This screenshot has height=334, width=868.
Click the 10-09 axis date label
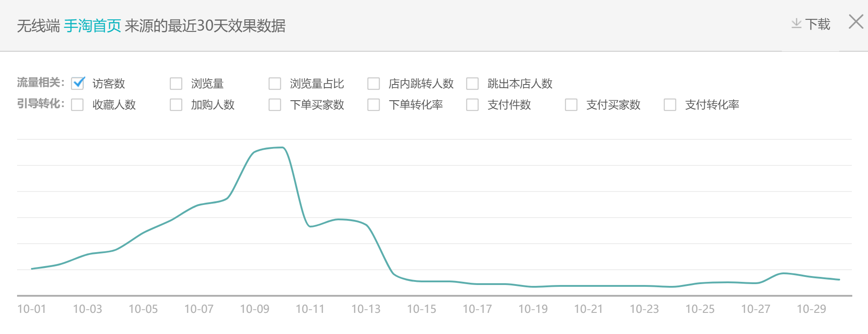255,309
